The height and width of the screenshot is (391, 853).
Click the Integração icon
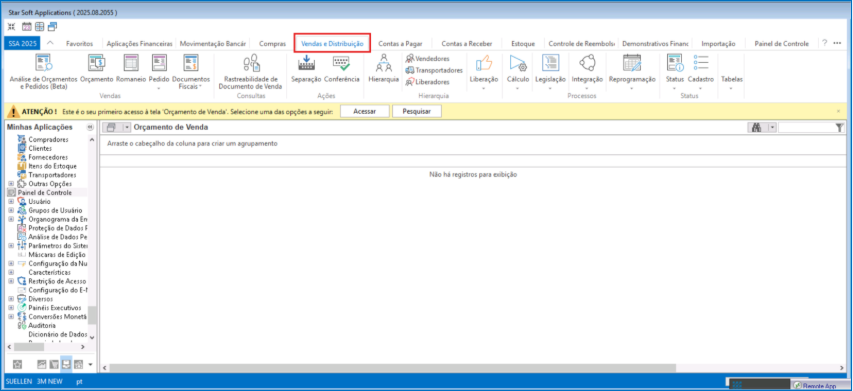click(587, 64)
